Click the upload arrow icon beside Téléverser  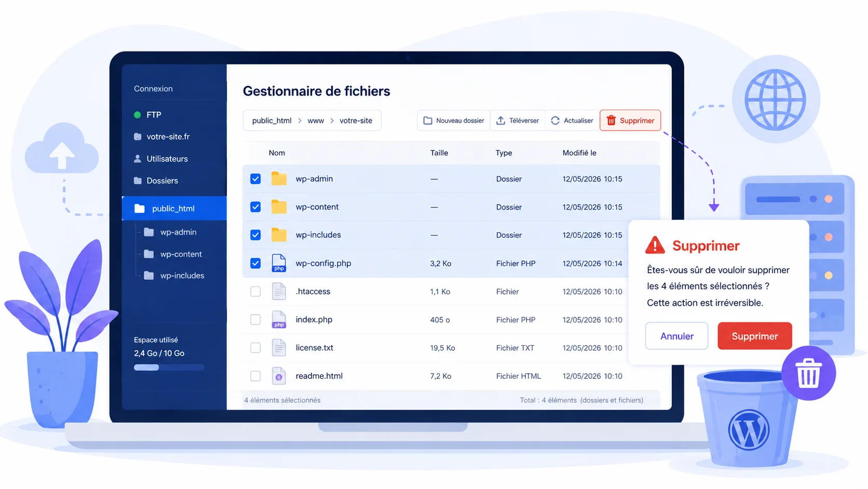pyautogui.click(x=500, y=121)
